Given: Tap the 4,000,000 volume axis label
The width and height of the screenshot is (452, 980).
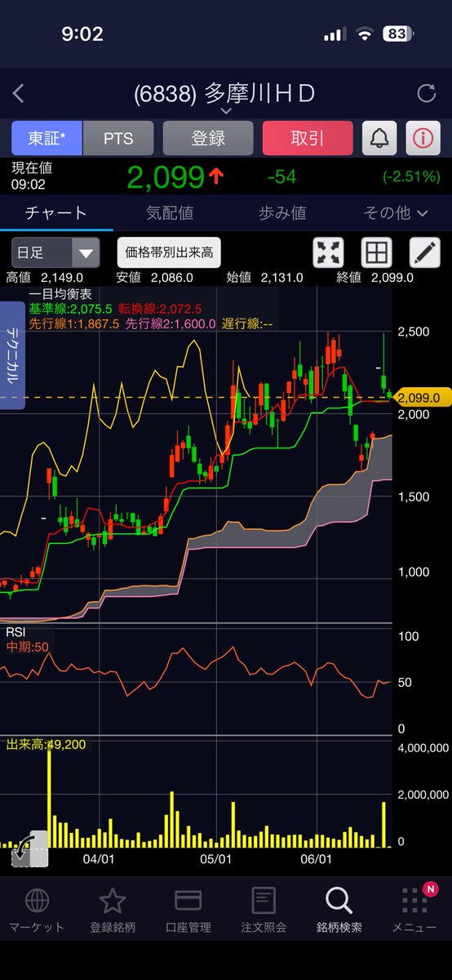Looking at the screenshot, I should (423, 747).
